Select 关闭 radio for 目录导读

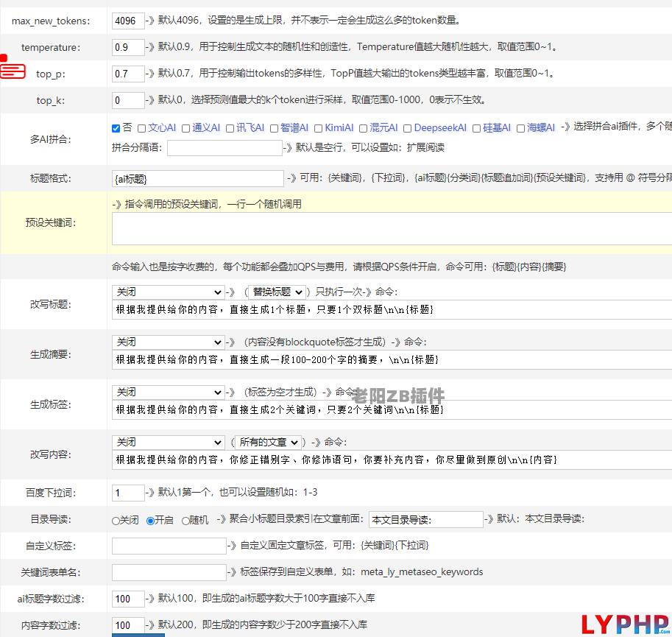click(116, 521)
